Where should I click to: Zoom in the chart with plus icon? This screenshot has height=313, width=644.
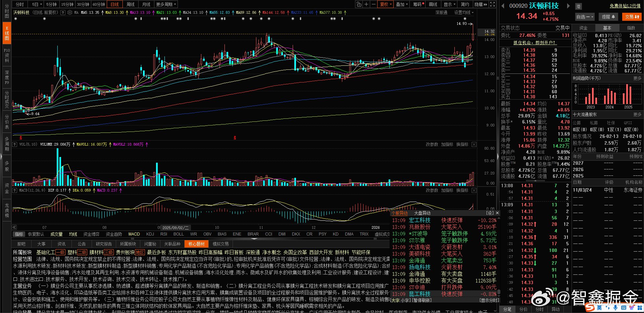click(x=366, y=4)
